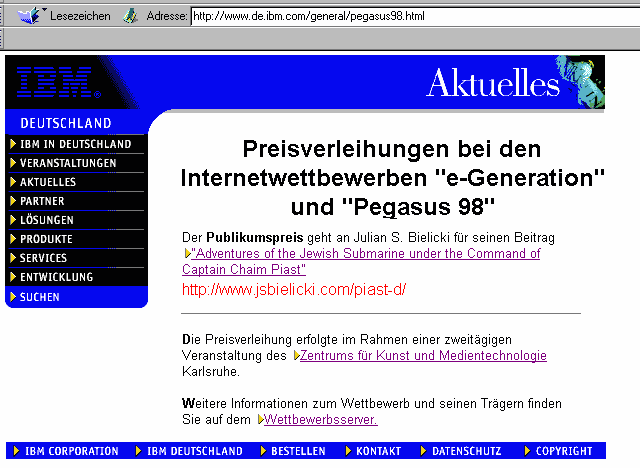The image size is (640, 468).
Task: Click yellow arrow before Copyright
Action: (527, 451)
